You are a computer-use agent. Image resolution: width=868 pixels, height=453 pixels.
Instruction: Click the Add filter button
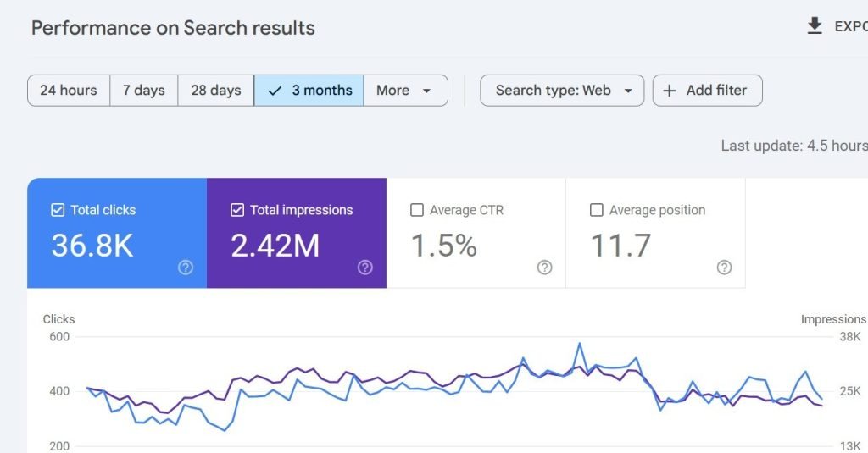(x=708, y=91)
